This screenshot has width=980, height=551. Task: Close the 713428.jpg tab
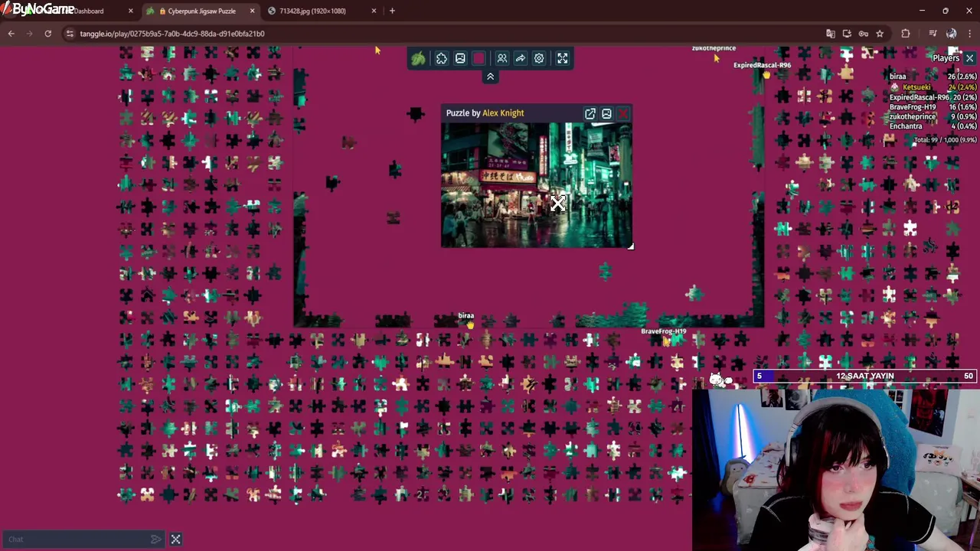[374, 11]
